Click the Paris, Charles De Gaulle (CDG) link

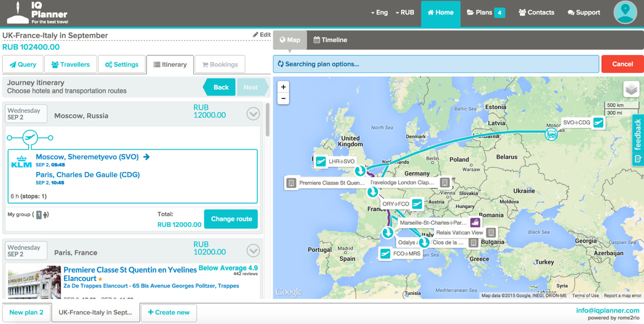tap(88, 175)
